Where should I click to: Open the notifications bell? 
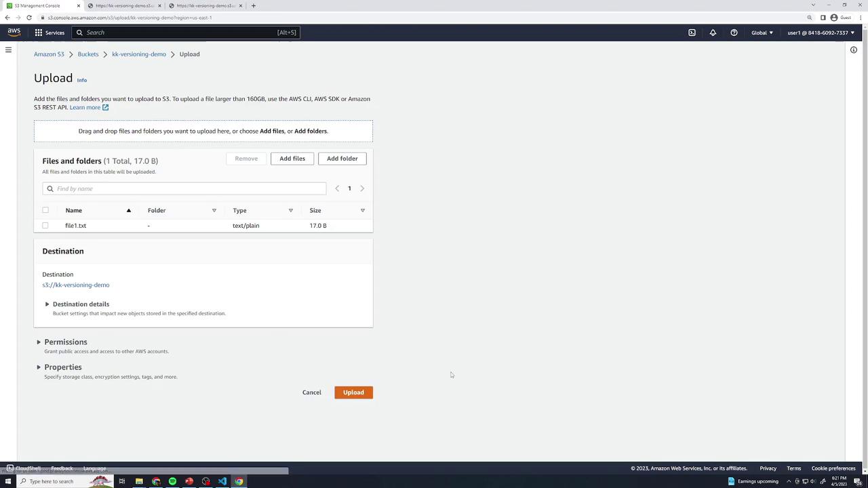tap(713, 33)
